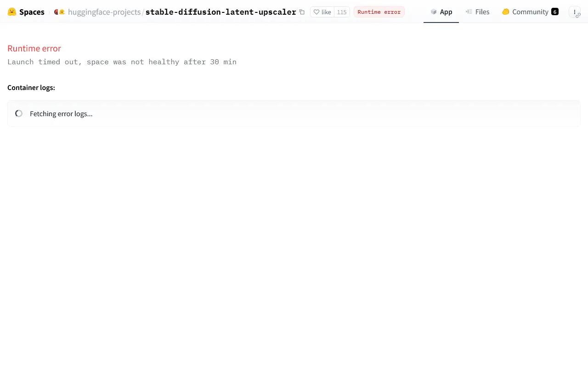
Task: Click the Runtime error status badge
Action: 379,12
